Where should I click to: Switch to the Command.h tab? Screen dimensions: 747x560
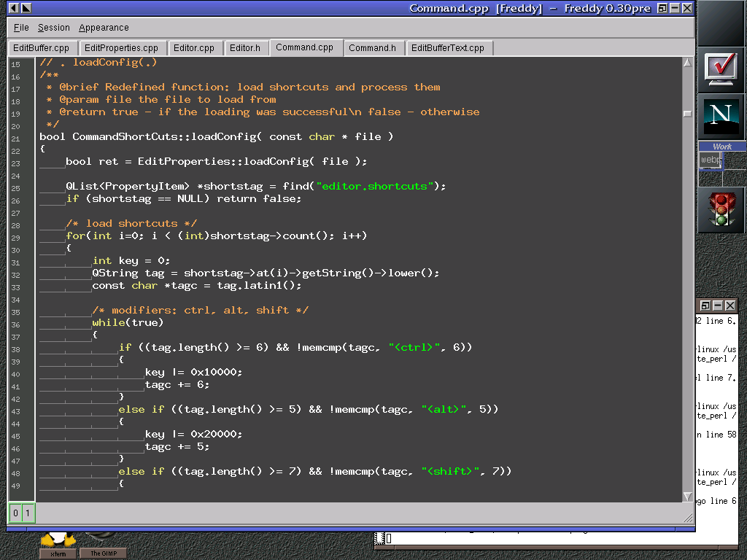(x=372, y=48)
